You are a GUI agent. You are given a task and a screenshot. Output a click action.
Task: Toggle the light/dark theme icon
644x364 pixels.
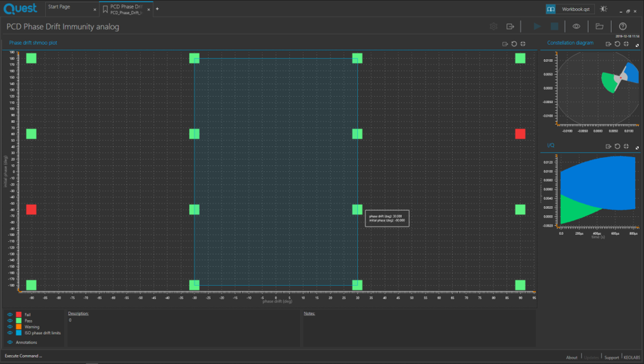(x=603, y=9)
